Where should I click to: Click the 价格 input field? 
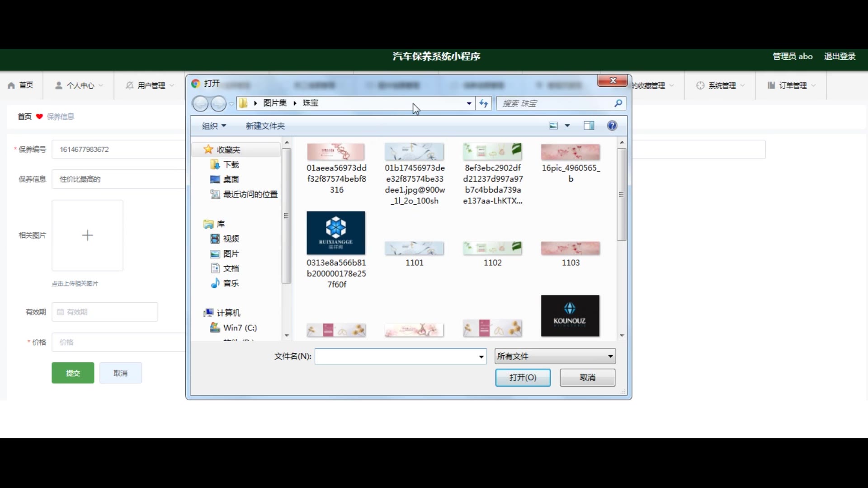(x=119, y=342)
